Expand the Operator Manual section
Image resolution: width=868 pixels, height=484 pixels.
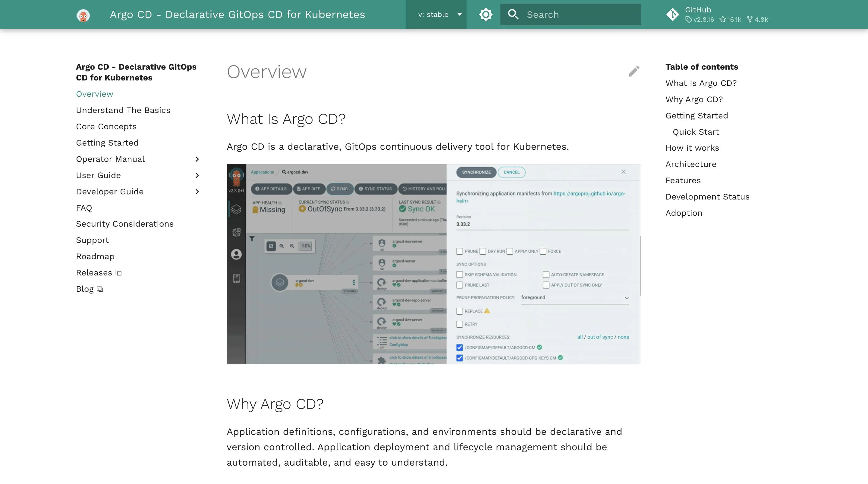197,159
